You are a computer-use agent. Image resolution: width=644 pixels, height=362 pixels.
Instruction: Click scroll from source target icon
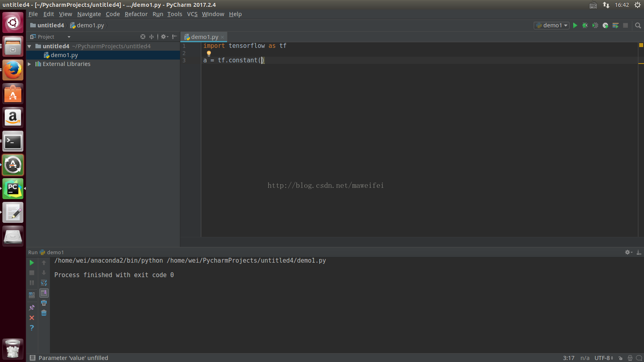point(143,37)
